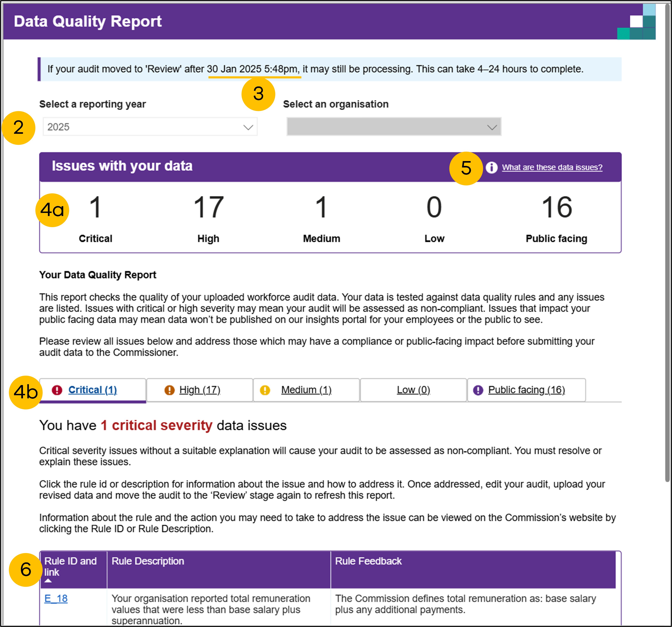
Task: Switch to the Medium (1) tab
Action: (x=306, y=390)
